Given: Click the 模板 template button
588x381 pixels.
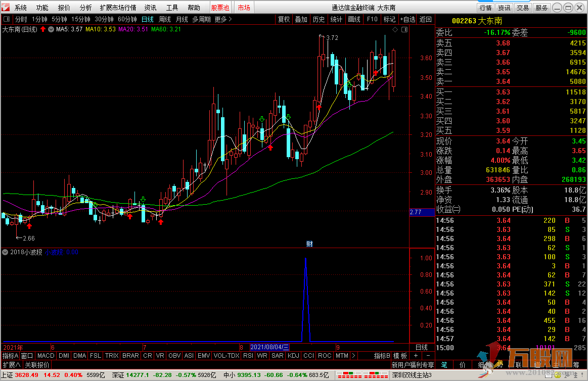Looking at the screenshot, I should pyautogui.click(x=400, y=356).
